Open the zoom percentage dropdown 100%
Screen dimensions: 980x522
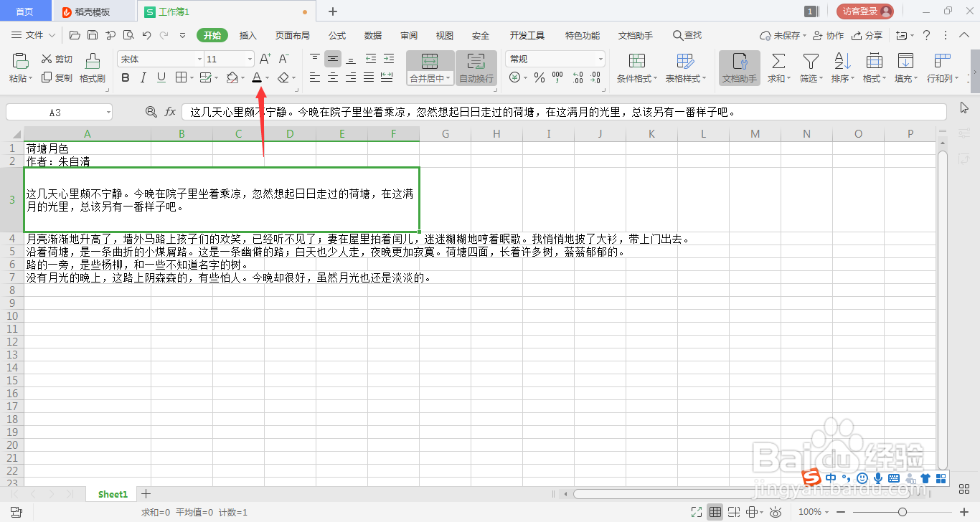point(828,512)
